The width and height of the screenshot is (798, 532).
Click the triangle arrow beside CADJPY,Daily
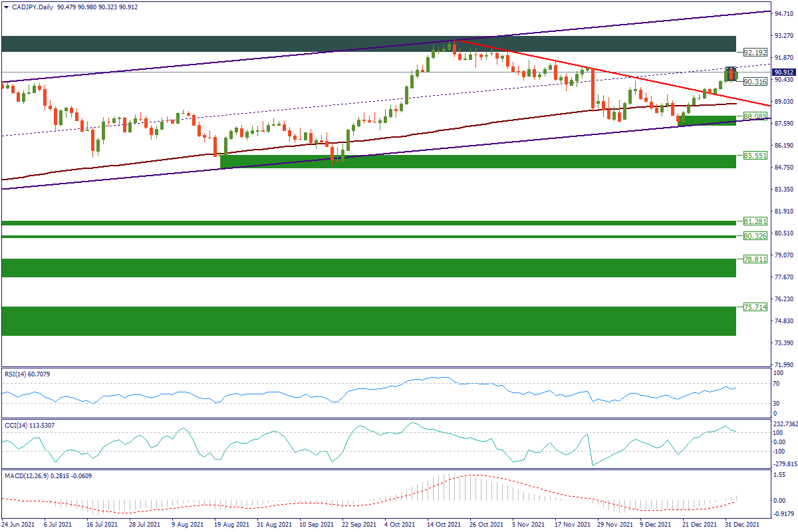(x=5, y=7)
